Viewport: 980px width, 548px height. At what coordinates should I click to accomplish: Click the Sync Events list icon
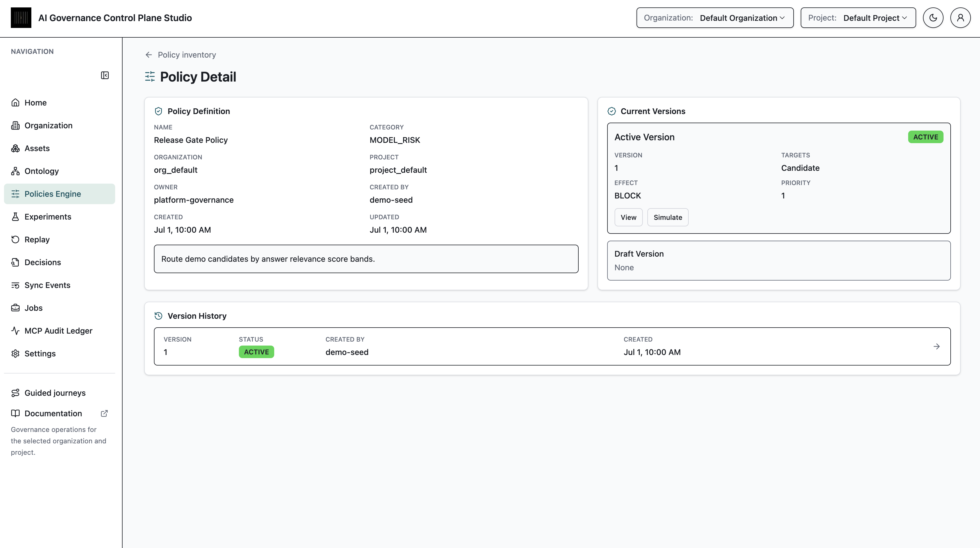point(15,285)
